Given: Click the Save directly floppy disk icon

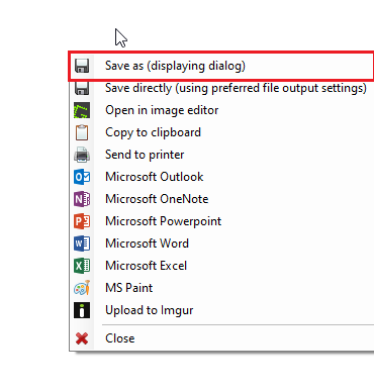Looking at the screenshot, I should click(82, 88).
